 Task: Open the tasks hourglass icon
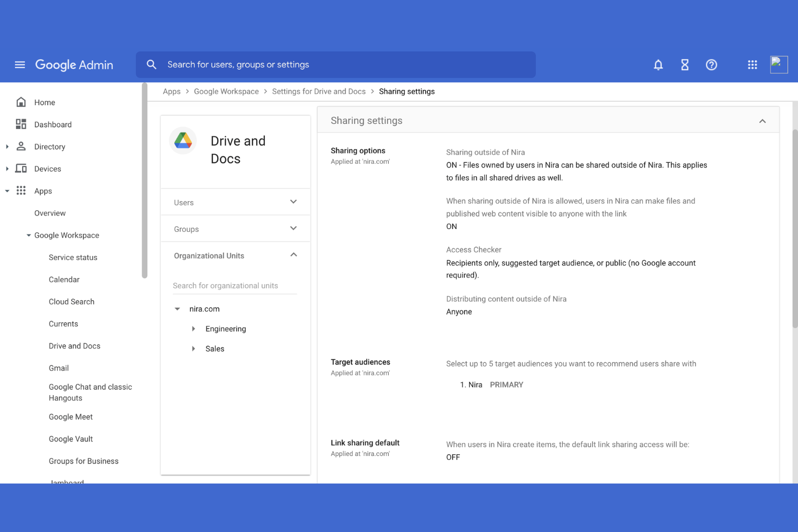tap(685, 65)
